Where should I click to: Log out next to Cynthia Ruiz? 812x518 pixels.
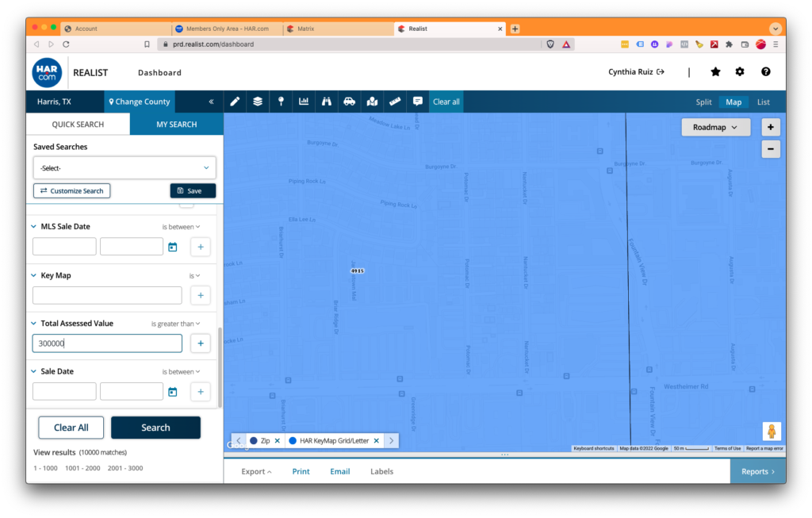pos(661,72)
